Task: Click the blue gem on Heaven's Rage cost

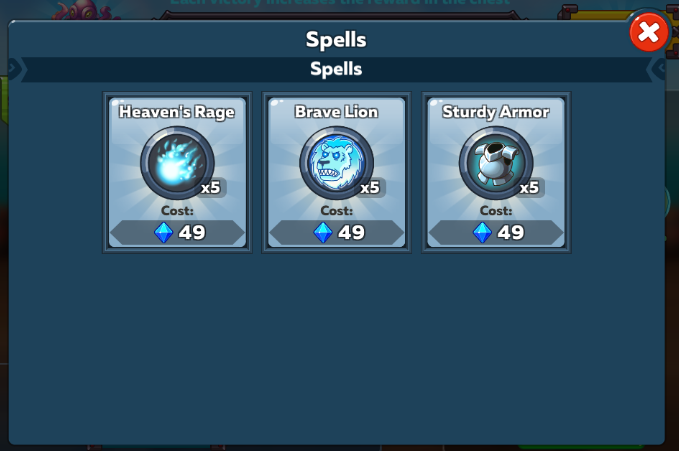Action: point(164,233)
